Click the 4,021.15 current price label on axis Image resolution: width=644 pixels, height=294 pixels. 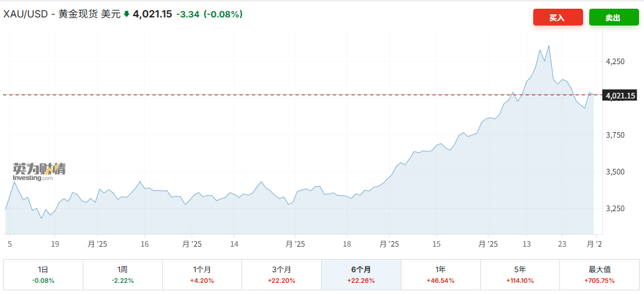tap(620, 95)
